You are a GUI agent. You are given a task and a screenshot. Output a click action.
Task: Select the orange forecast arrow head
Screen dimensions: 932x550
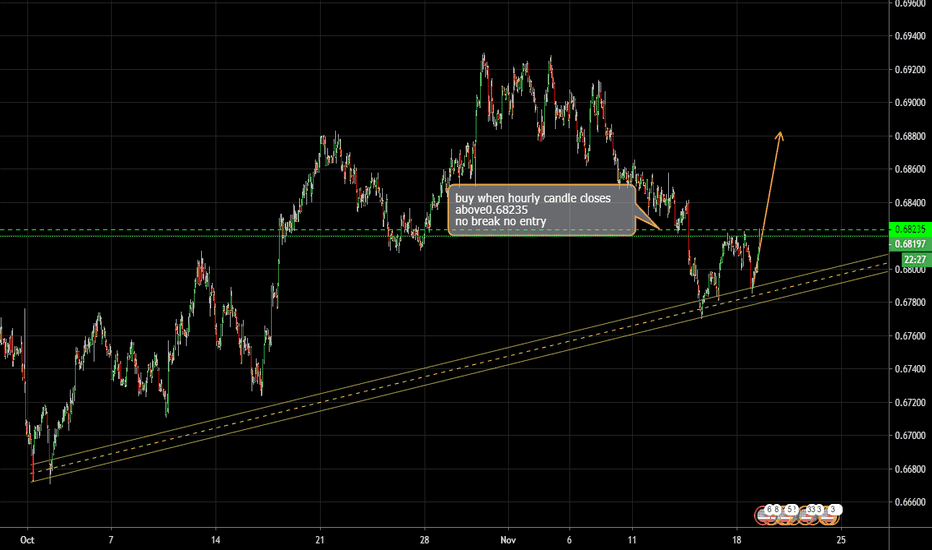point(781,135)
